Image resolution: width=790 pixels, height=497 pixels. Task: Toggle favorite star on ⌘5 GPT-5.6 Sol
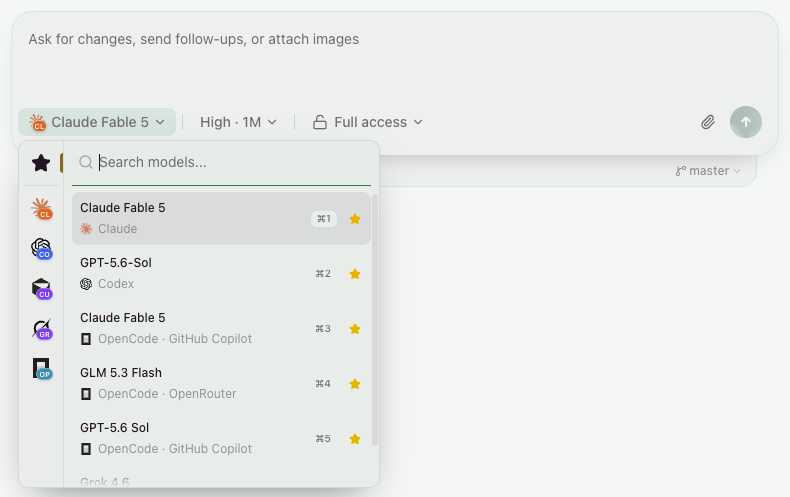coord(355,439)
